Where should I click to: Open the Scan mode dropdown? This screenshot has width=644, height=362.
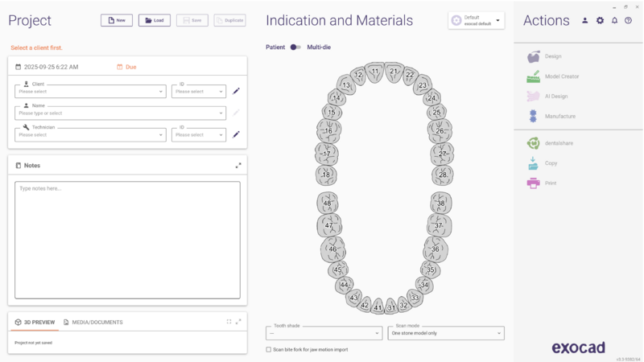(x=446, y=333)
